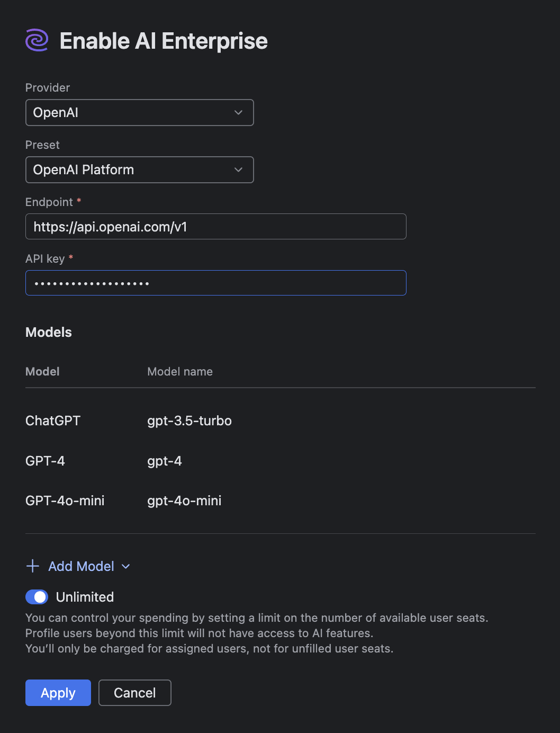560x733 pixels.
Task: Click the Model name column header
Action: [180, 371]
